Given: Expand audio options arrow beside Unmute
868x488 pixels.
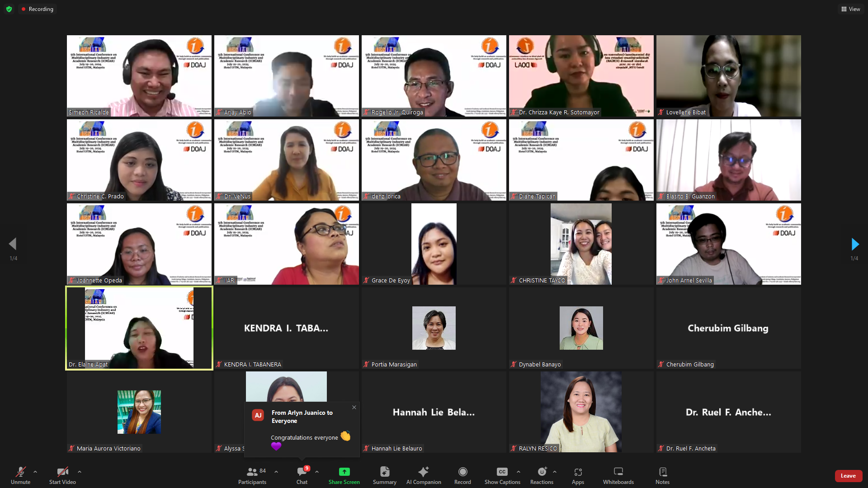Looking at the screenshot, I should point(35,472).
